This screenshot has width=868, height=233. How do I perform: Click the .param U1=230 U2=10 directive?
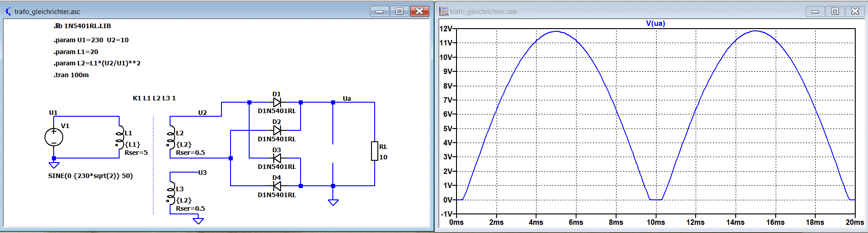(x=91, y=40)
